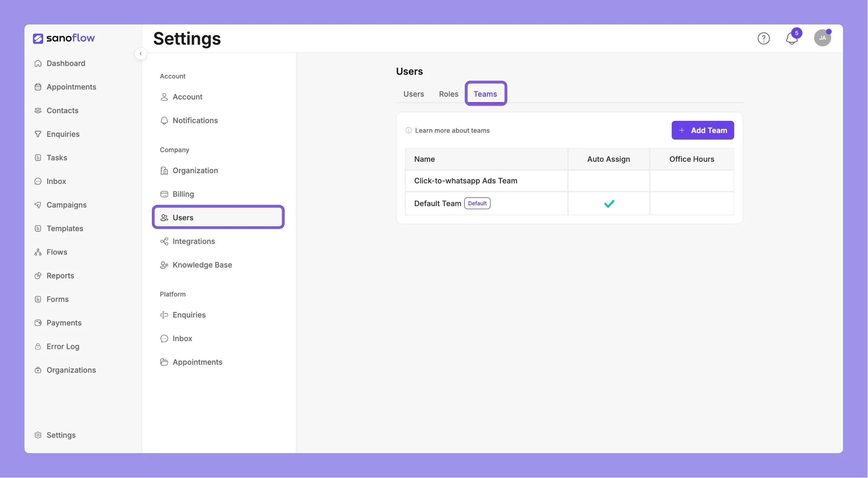Open Platform Appointments settings
This screenshot has width=868, height=478.
tap(218, 362)
